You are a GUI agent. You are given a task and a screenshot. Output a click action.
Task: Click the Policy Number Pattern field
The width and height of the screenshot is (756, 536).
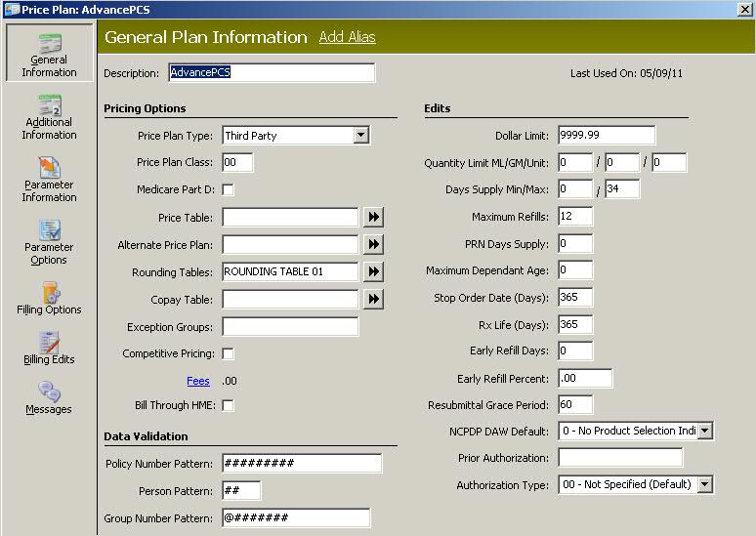[x=302, y=463]
